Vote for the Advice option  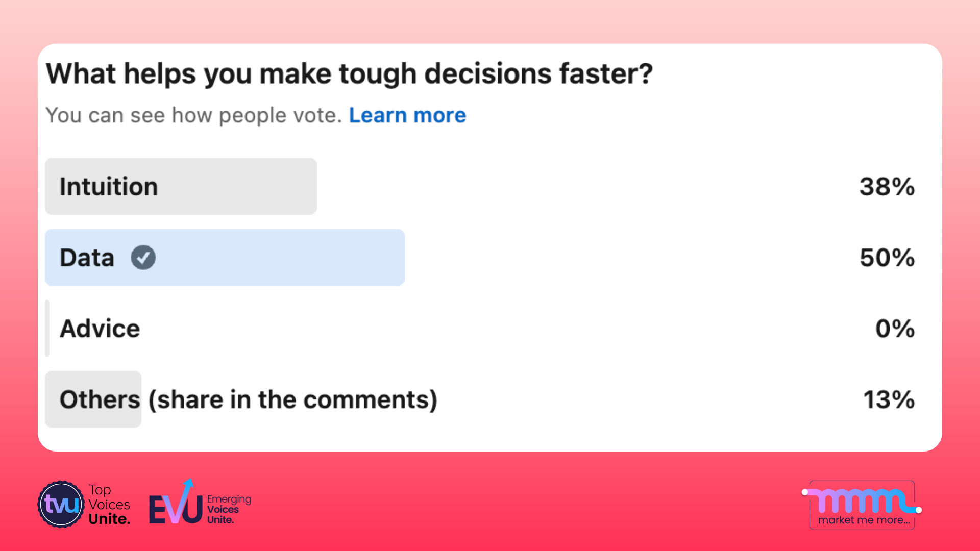100,329
